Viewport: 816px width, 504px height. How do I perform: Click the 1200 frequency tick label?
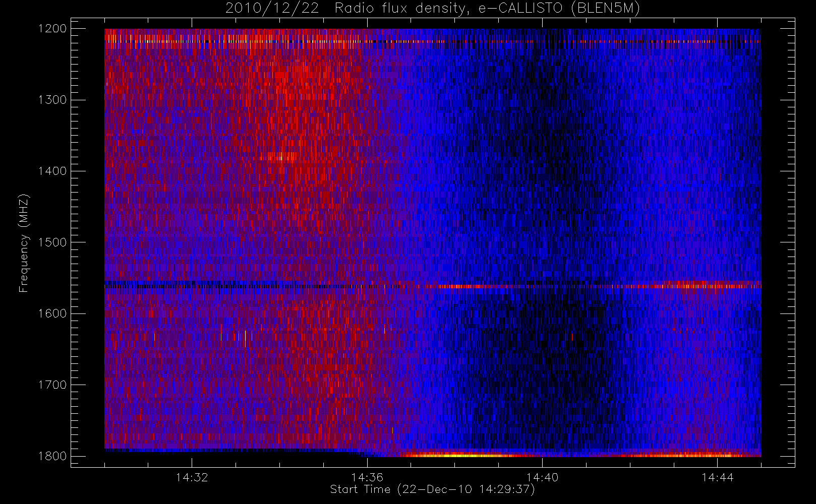[52, 29]
